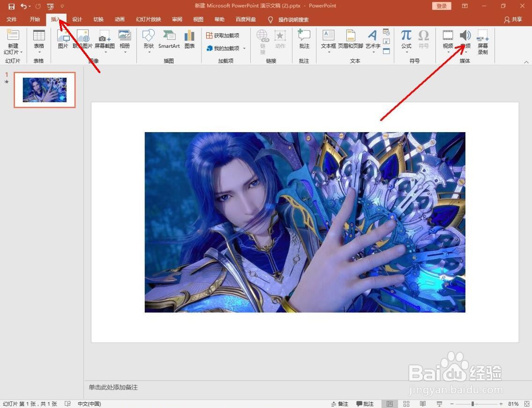This screenshot has height=408, width=532.
Task: Undo the last action
Action: [23, 6]
